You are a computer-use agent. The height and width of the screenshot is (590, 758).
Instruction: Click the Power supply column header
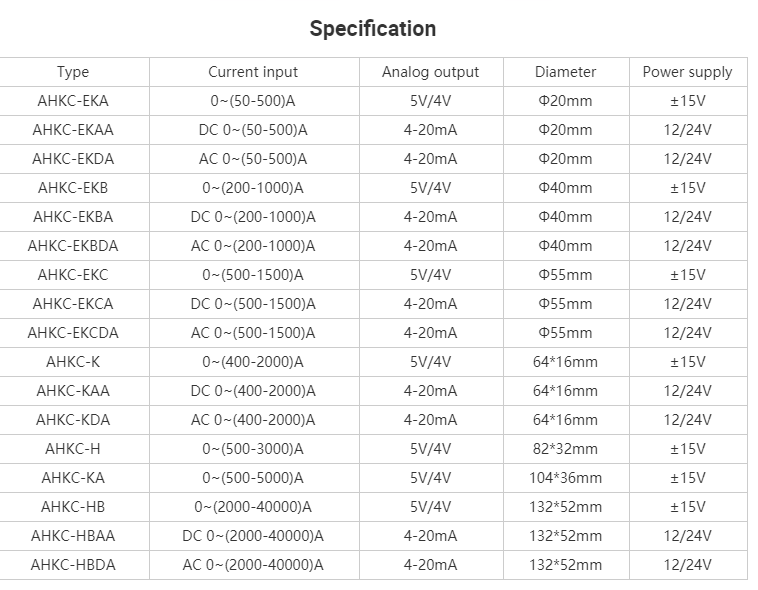pyautogui.click(x=687, y=72)
